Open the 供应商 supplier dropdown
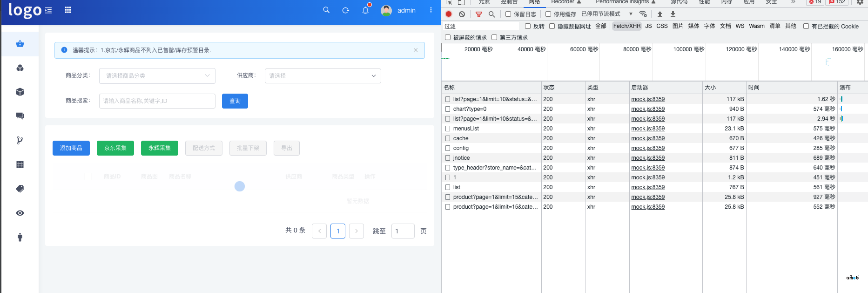868x293 pixels. pyautogui.click(x=323, y=76)
